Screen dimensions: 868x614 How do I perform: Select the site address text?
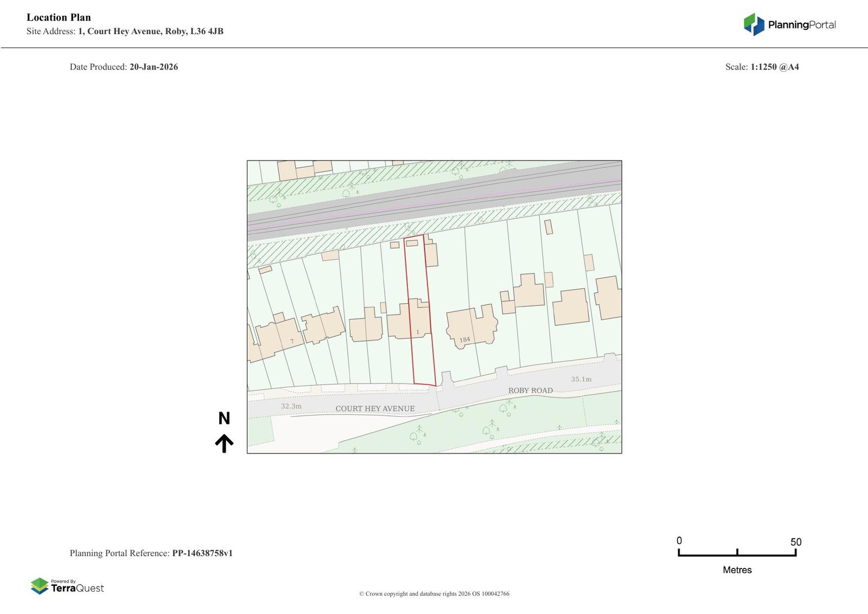point(150,31)
